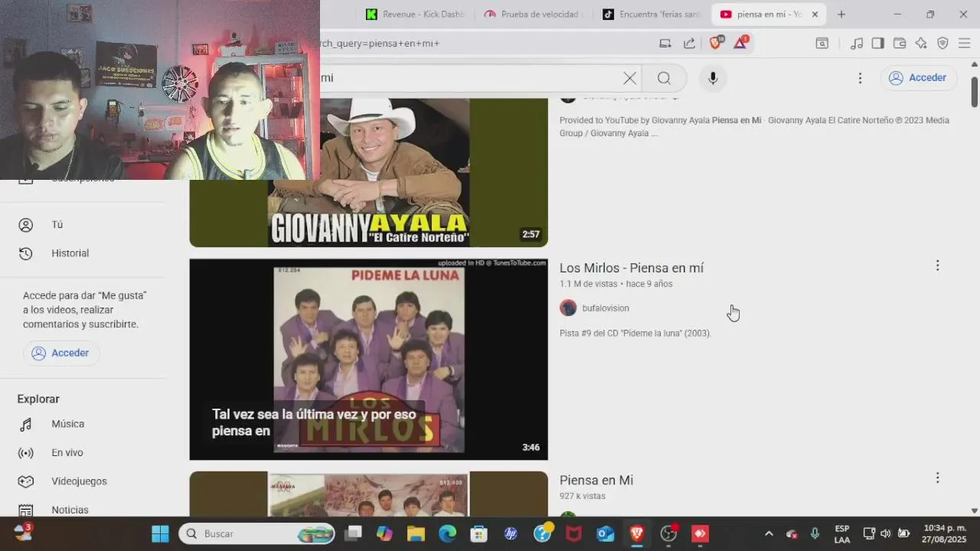Open Brave Leo AI sparkle icon
This screenshot has height=551, width=980.
click(921, 44)
